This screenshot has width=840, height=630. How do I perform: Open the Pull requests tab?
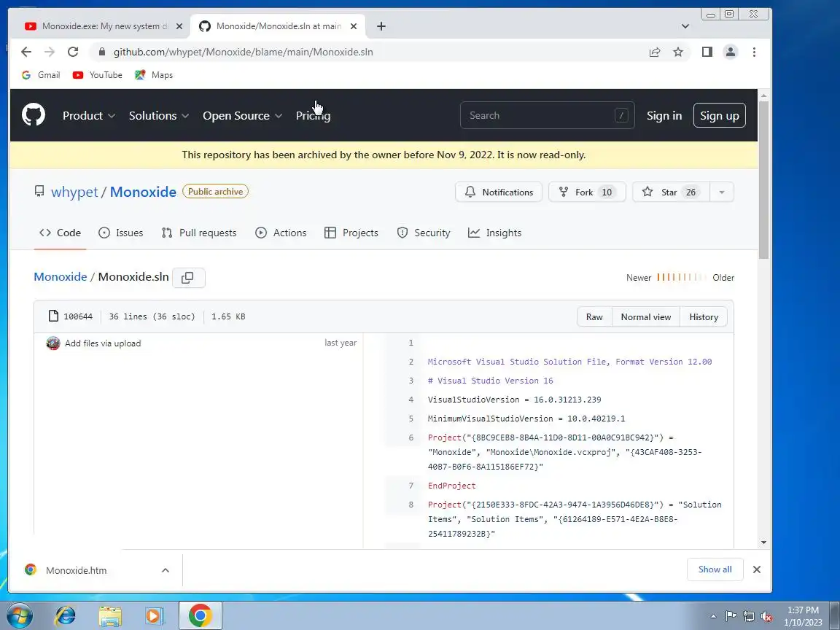coord(199,233)
